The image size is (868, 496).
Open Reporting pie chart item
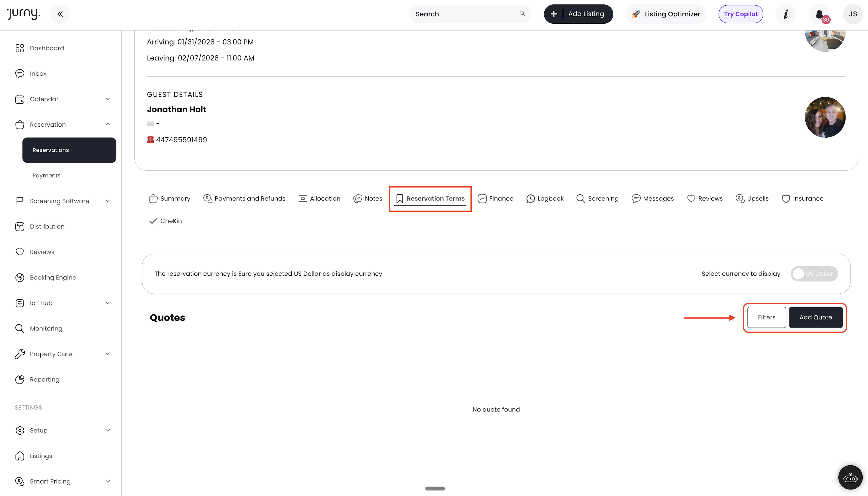point(44,379)
